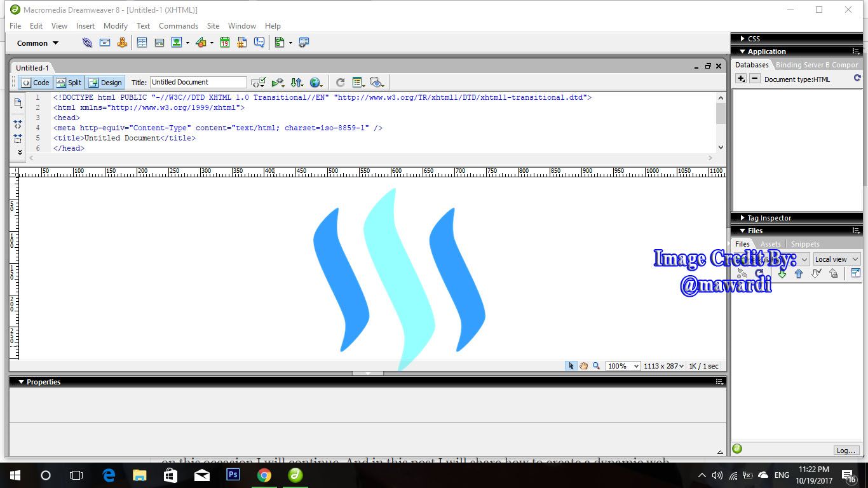
Task: Open the Bindings tab
Action: [x=789, y=65]
